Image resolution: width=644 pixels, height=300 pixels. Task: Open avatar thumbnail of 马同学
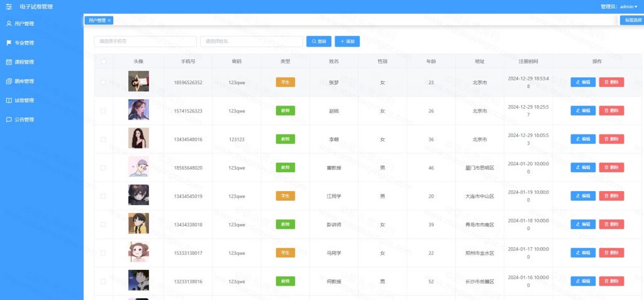138,252
